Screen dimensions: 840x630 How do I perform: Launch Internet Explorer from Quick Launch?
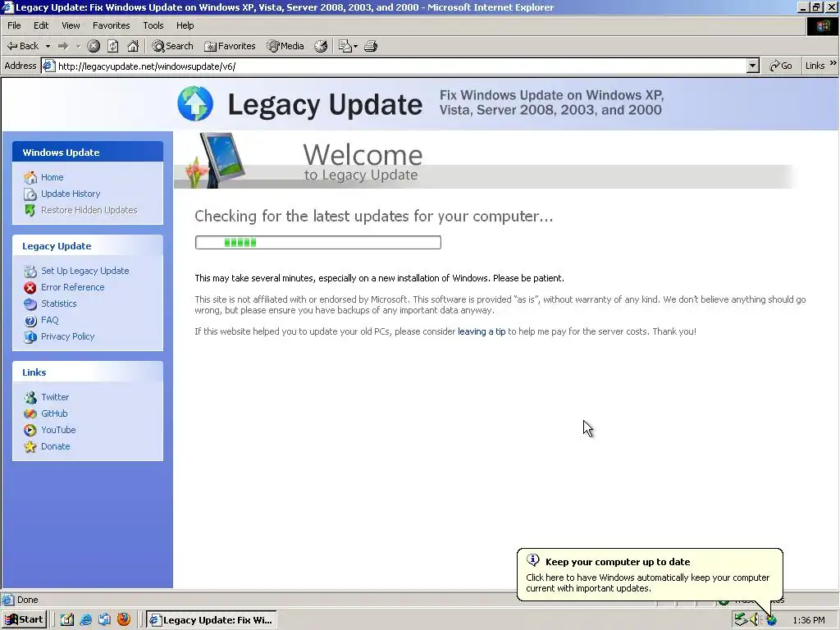pyautogui.click(x=85, y=620)
